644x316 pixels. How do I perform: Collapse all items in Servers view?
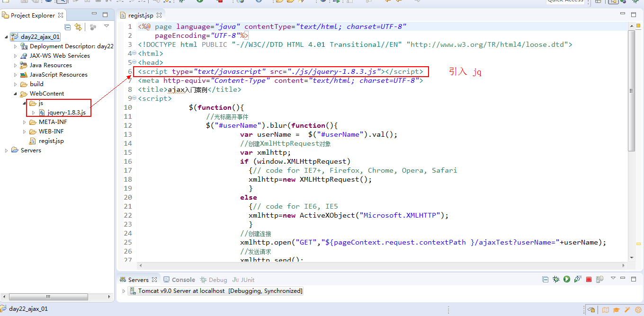pyautogui.click(x=545, y=280)
